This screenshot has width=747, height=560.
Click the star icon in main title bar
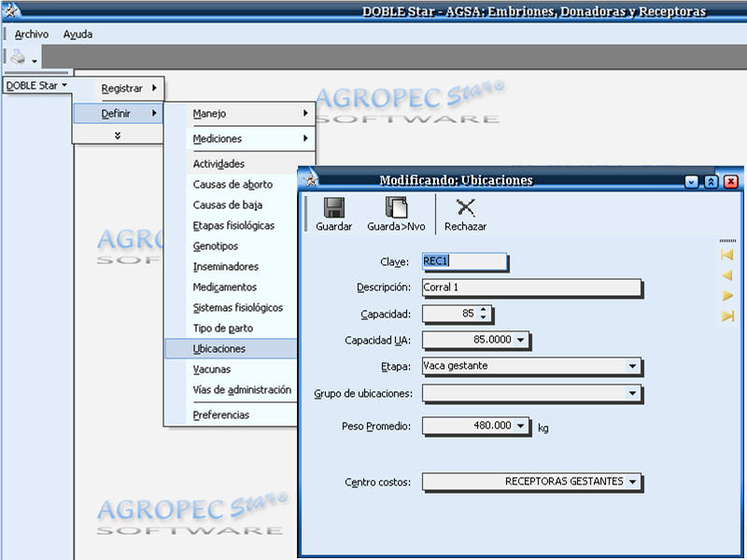(x=10, y=10)
